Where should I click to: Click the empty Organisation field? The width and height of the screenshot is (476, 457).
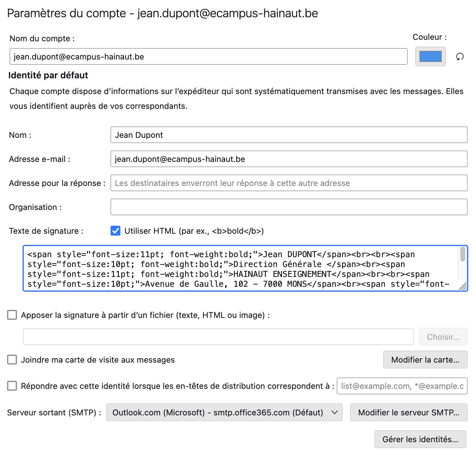pyautogui.click(x=289, y=207)
